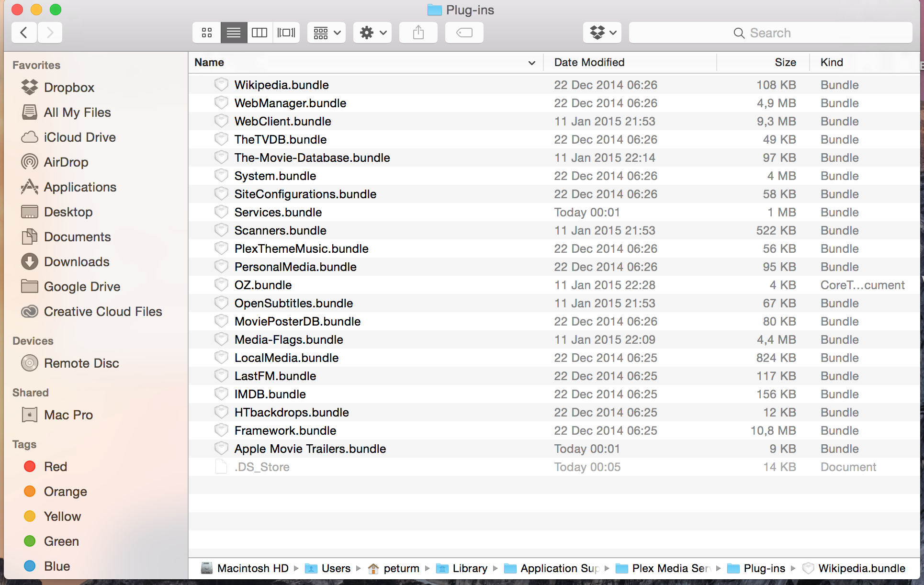
Task: Select Downloads in the sidebar
Action: click(76, 261)
